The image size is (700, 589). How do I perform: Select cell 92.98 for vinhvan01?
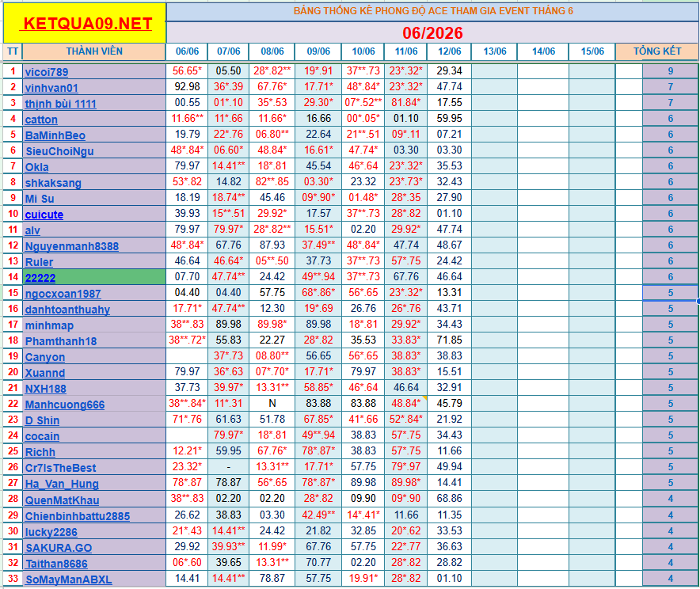point(187,86)
